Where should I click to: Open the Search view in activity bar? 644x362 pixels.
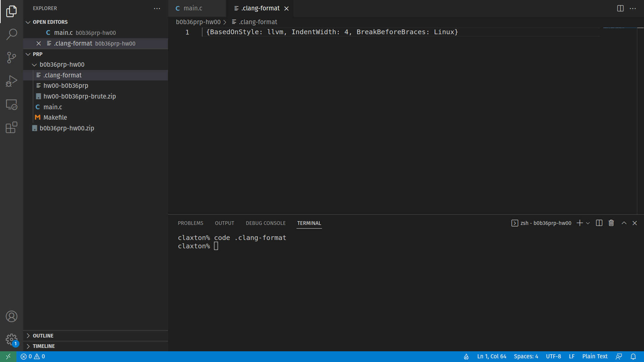tap(11, 34)
